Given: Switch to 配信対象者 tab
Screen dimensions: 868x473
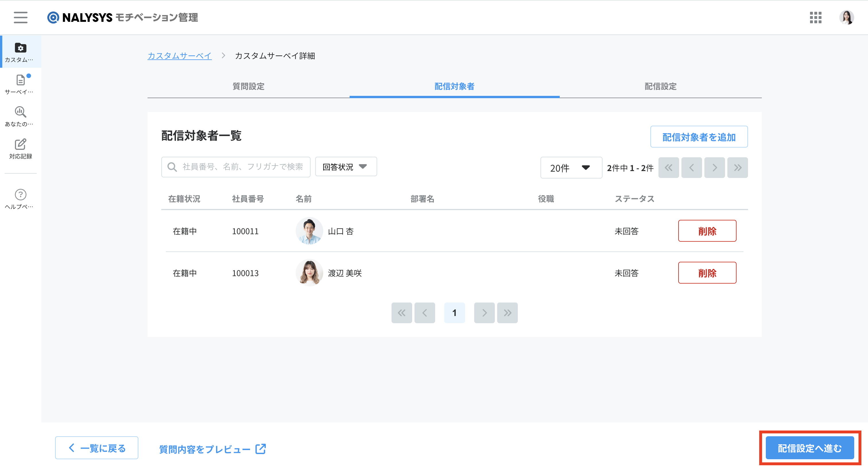Looking at the screenshot, I should point(454,86).
